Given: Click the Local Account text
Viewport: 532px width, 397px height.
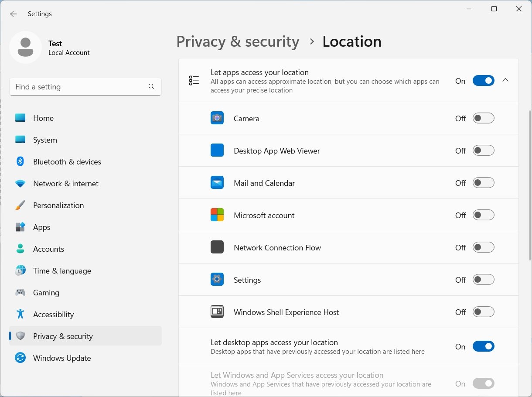Looking at the screenshot, I should pos(69,53).
